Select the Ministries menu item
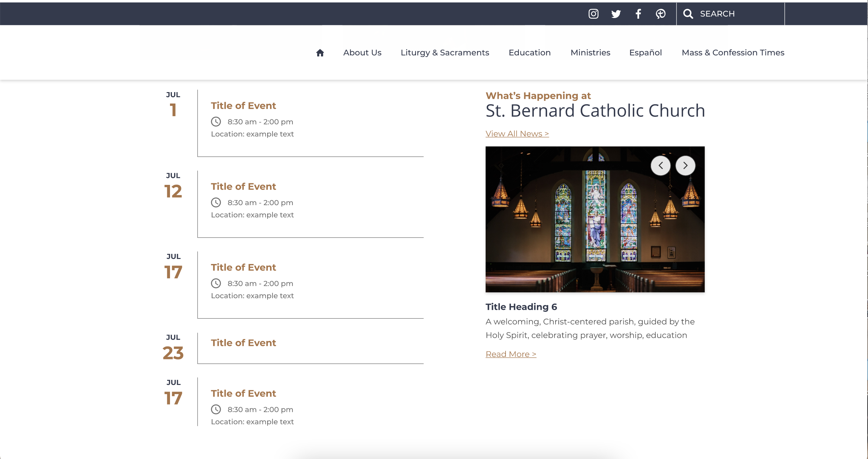868x459 pixels. tap(590, 53)
